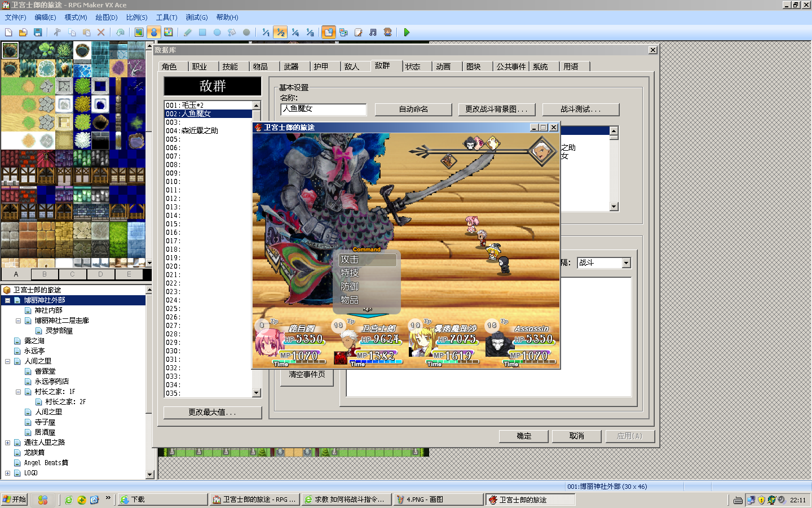Open the 战斗 dropdown in database window
This screenshot has height=508, width=812.
point(626,263)
